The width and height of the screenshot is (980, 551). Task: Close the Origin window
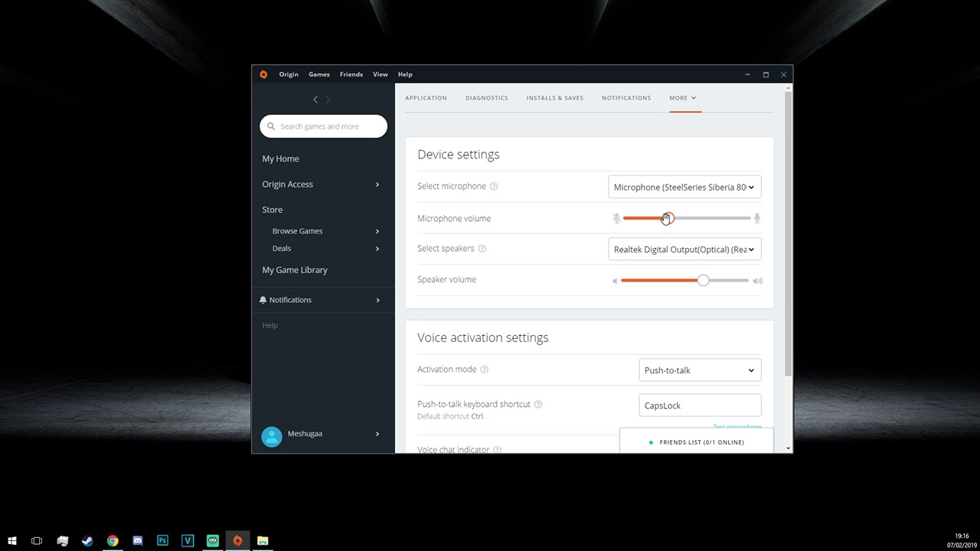pyautogui.click(x=783, y=74)
